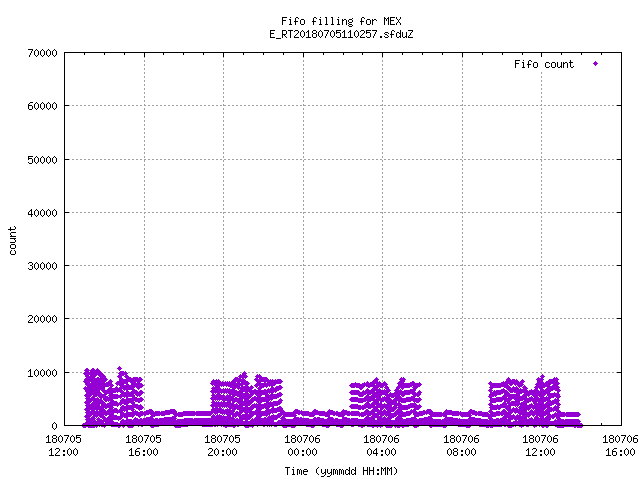640x480 pixels.
Task: Click the x-axis tick label 180706 00:00
Action: 303,446
